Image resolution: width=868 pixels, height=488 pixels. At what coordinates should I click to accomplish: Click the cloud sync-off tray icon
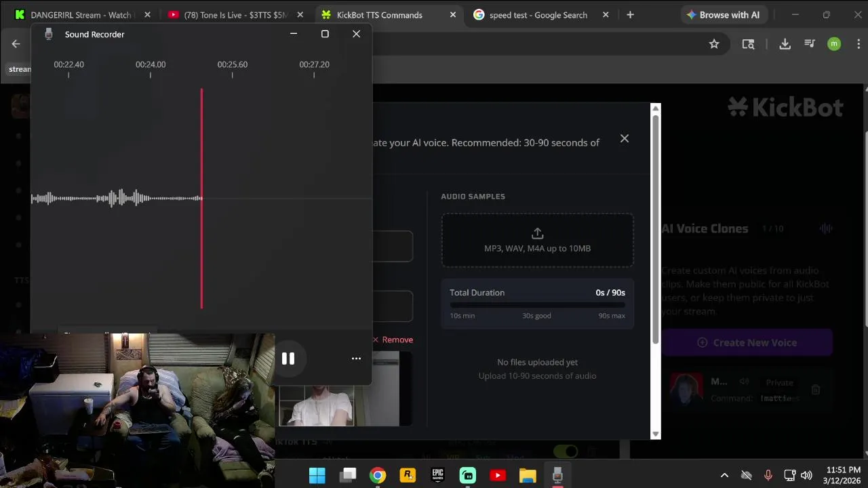tap(747, 475)
